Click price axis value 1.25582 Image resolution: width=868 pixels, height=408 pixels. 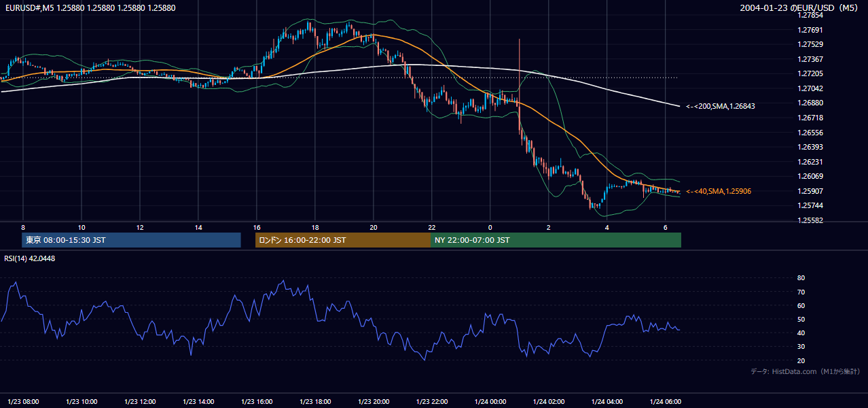pyautogui.click(x=810, y=220)
